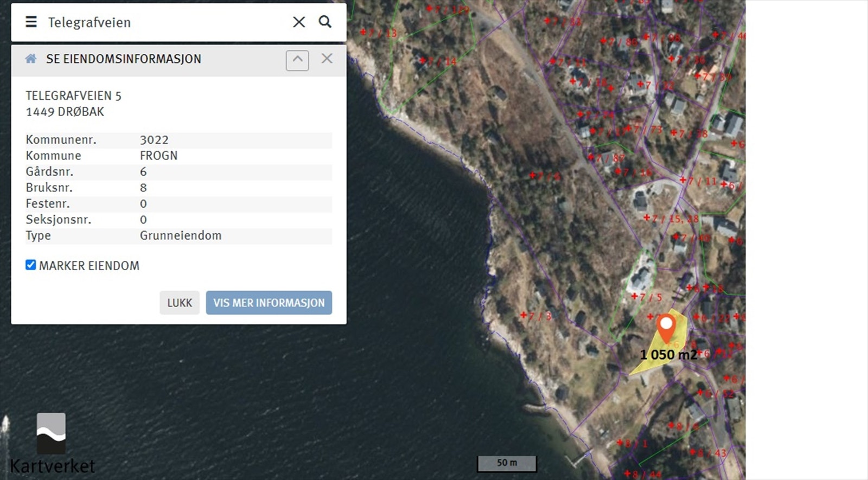868x480 pixels.
Task: Click the 1449 Drøbak postal text
Action: [x=65, y=112]
